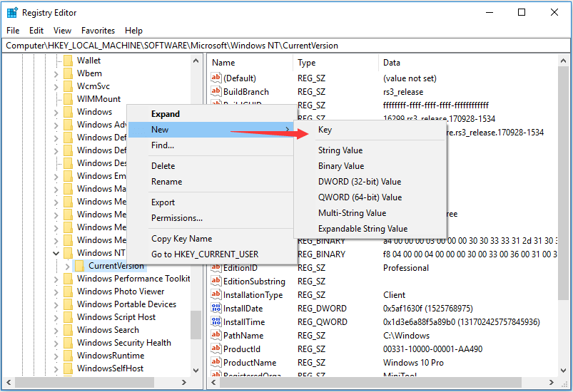Open the Edit menu
The width and height of the screenshot is (573, 392).
[x=36, y=31]
